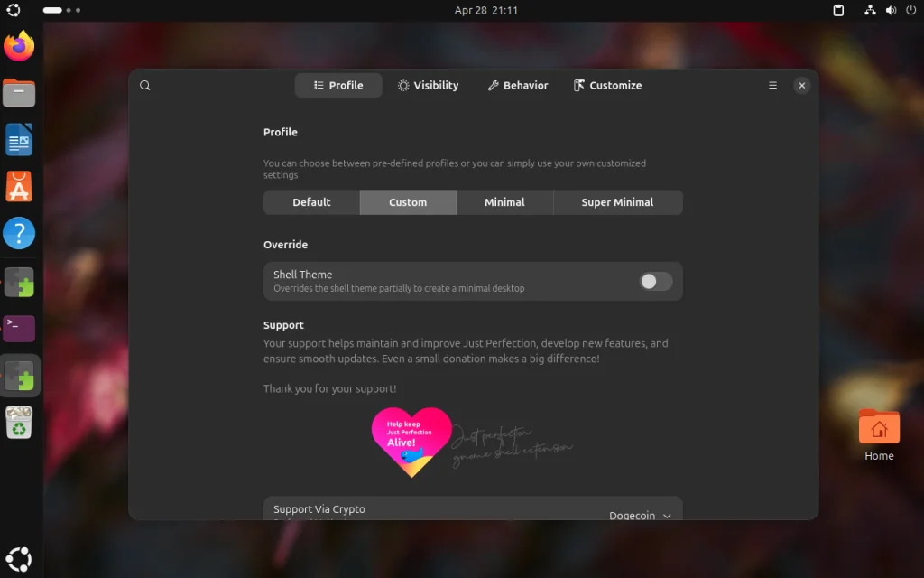This screenshot has height=578, width=924.
Task: Click the Support Via Crypto row
Action: [473, 508]
